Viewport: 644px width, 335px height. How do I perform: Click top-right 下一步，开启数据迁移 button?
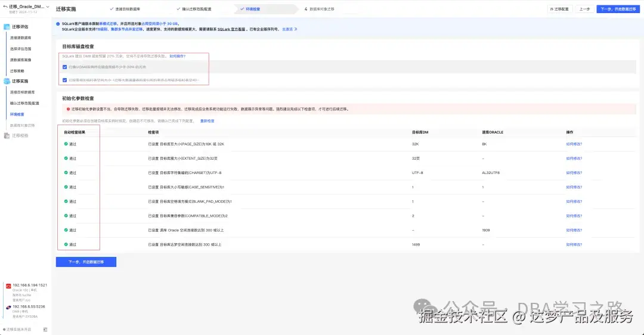coord(618,9)
